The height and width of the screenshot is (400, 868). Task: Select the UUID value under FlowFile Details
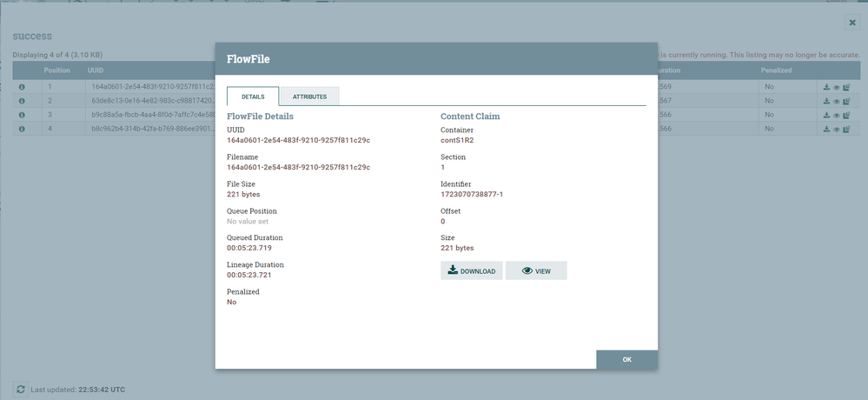(298, 140)
